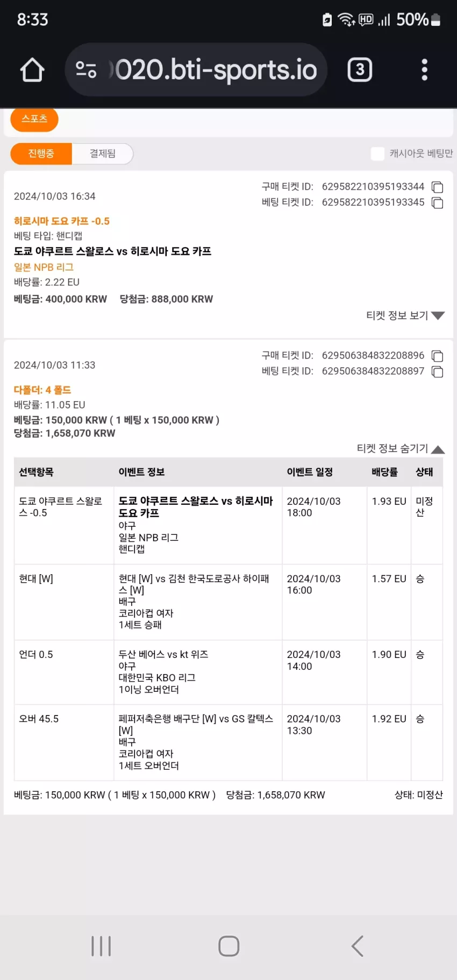Enable the 캐시아웃 베팅만 checkbox
Viewport: 457px width, 980px height.
point(377,154)
